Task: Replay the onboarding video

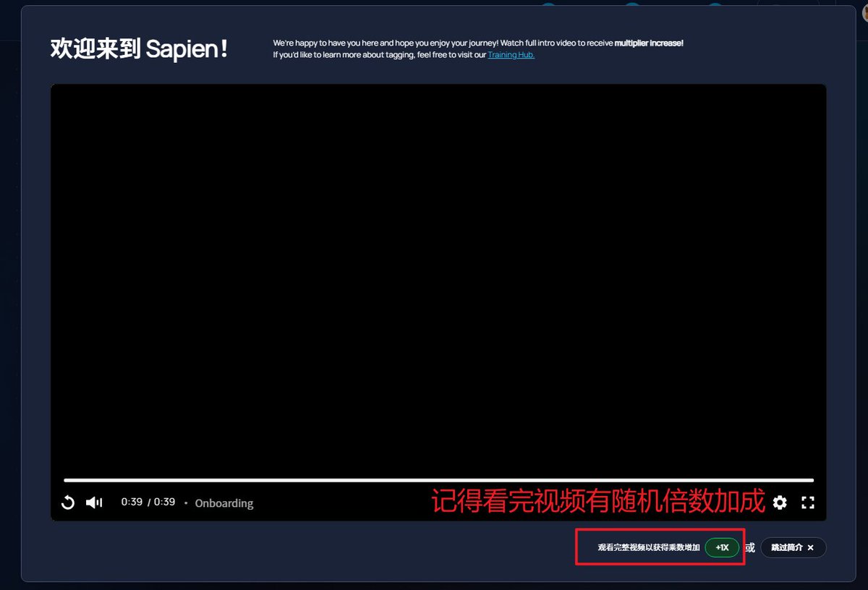Action: pyautogui.click(x=68, y=503)
